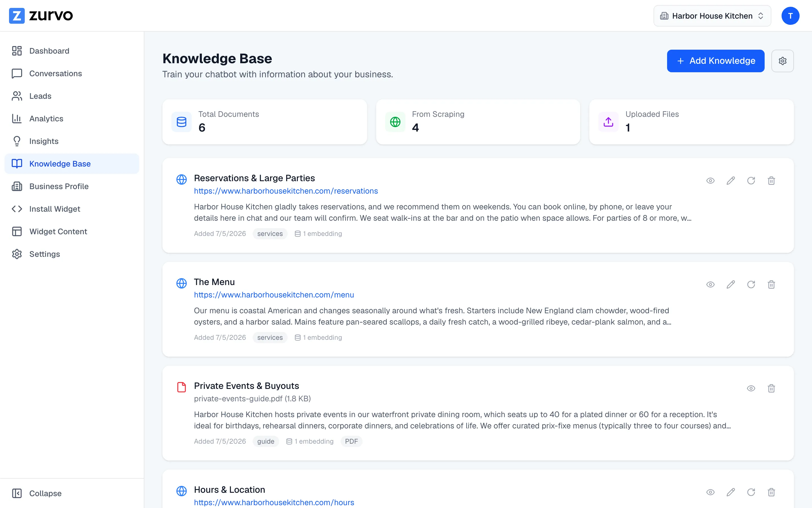
Task: Delete the Hours & Location entry
Action: coord(771,492)
